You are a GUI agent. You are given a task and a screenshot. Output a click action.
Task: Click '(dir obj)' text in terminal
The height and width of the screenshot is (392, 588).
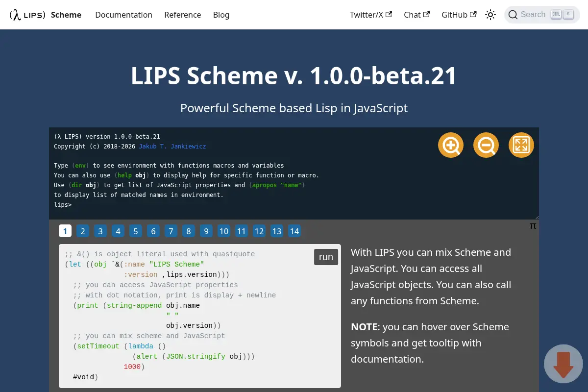(84, 185)
